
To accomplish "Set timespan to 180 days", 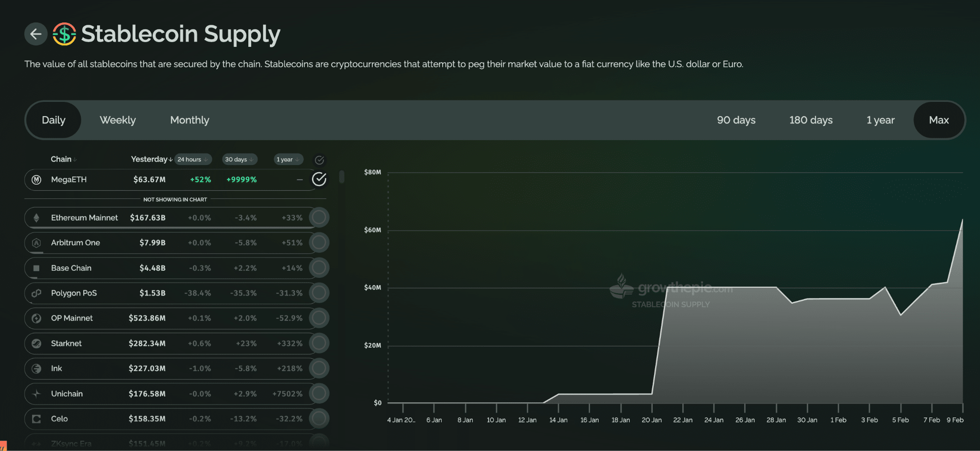I will [811, 120].
